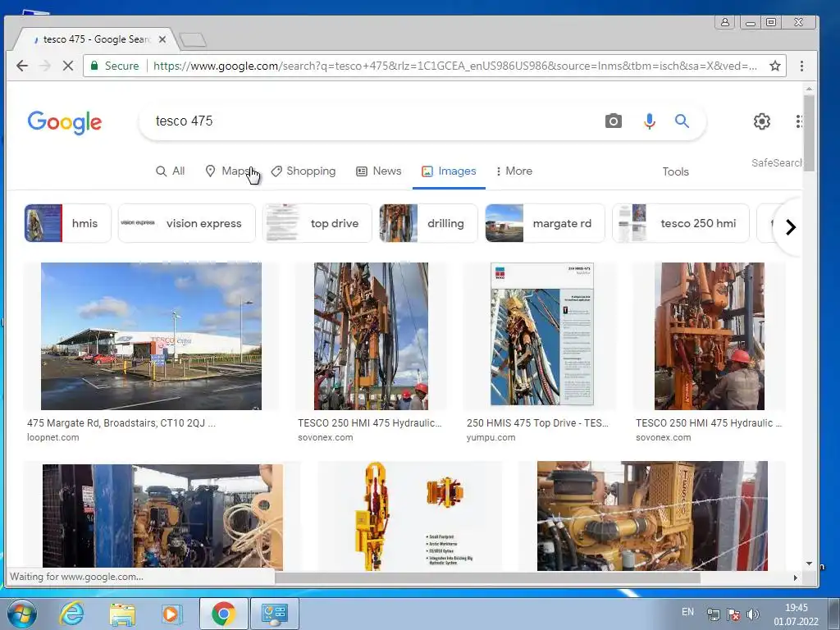The image size is (840, 630).
Task: Open the Tools filter options
Action: [675, 171]
